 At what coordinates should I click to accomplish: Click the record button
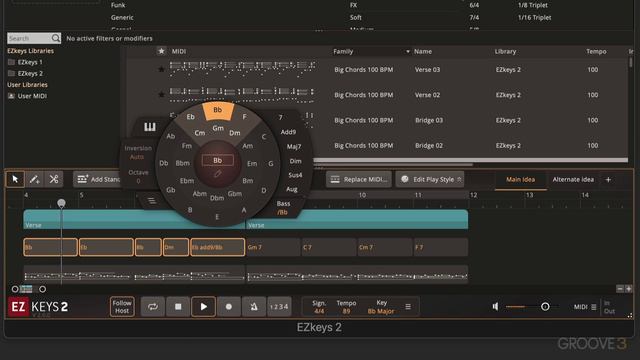coord(229,307)
